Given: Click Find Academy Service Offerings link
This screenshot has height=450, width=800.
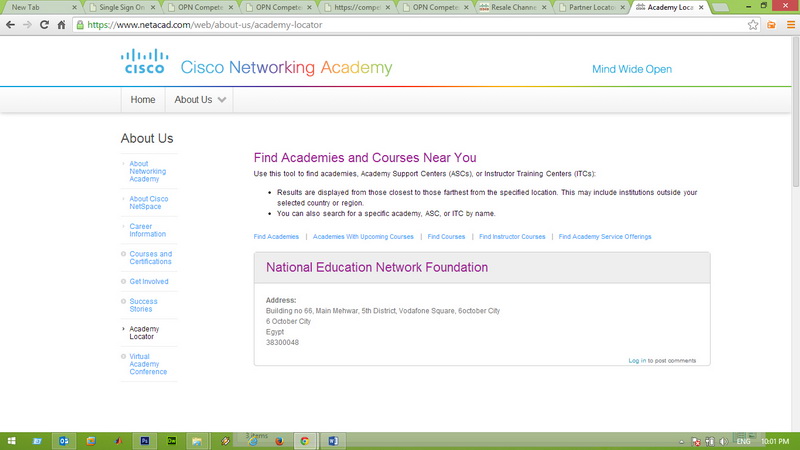Looking at the screenshot, I should (x=605, y=237).
